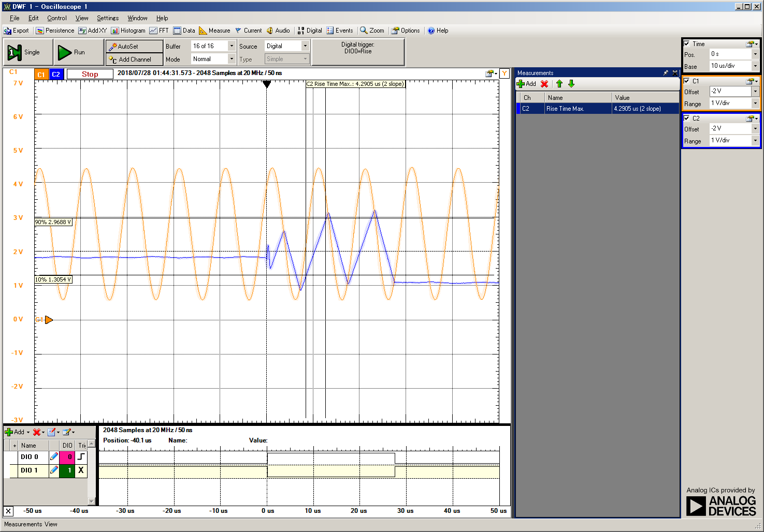Show the Measure panel
This screenshot has height=532, width=764.
point(214,31)
